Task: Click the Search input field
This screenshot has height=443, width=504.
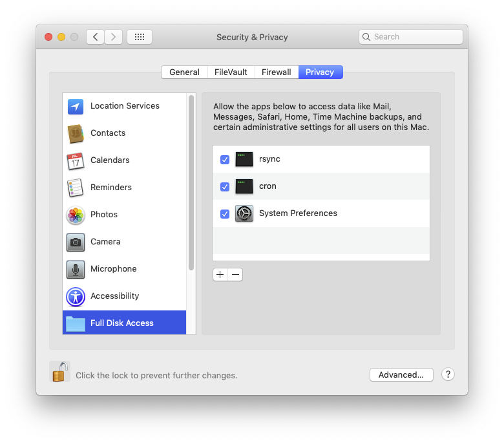Action: (411, 37)
